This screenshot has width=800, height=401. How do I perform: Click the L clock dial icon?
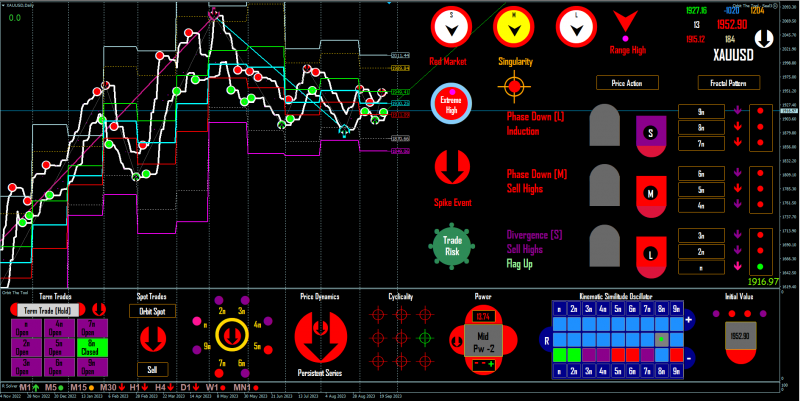pos(577,27)
